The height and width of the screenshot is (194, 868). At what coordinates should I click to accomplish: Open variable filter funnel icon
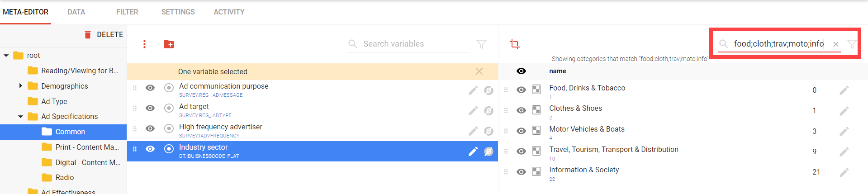click(481, 44)
